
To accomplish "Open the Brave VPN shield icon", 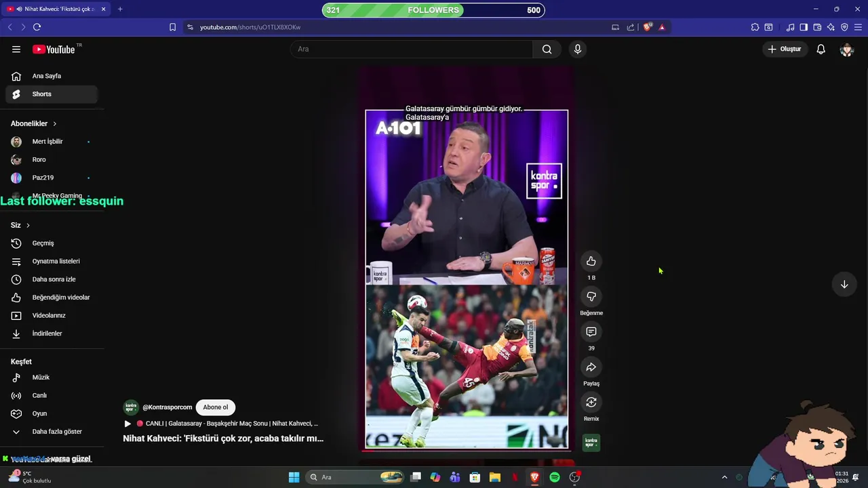I will tap(844, 27).
